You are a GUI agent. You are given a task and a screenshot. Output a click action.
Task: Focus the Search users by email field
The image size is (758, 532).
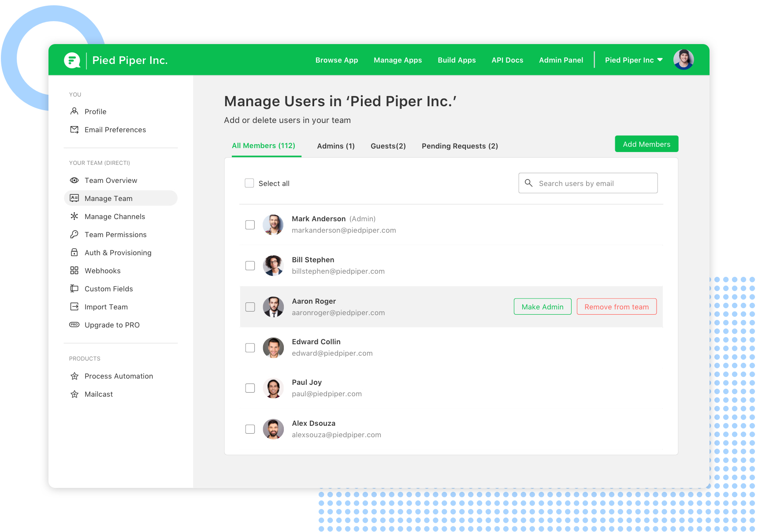588,183
